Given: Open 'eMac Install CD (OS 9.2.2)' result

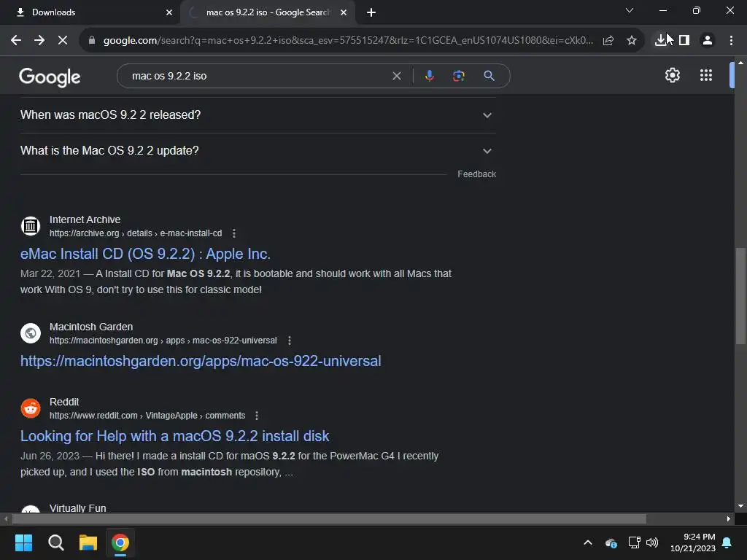Looking at the screenshot, I should pyautogui.click(x=145, y=254).
